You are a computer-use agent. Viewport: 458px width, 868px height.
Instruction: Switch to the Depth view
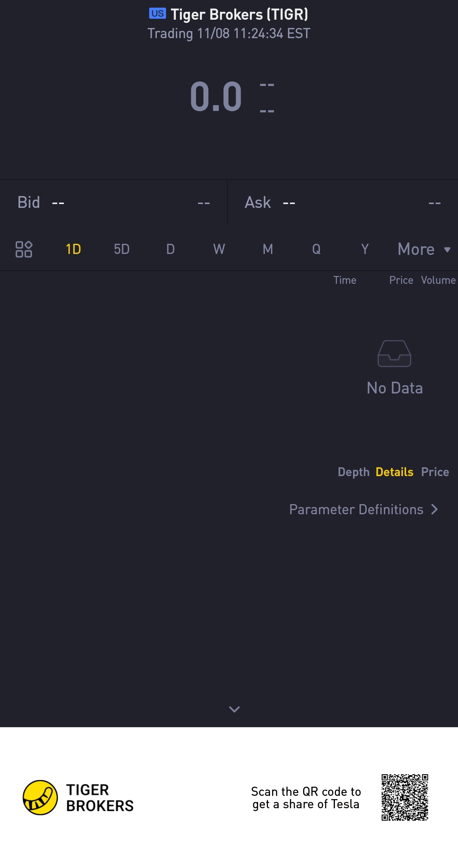[x=353, y=472]
